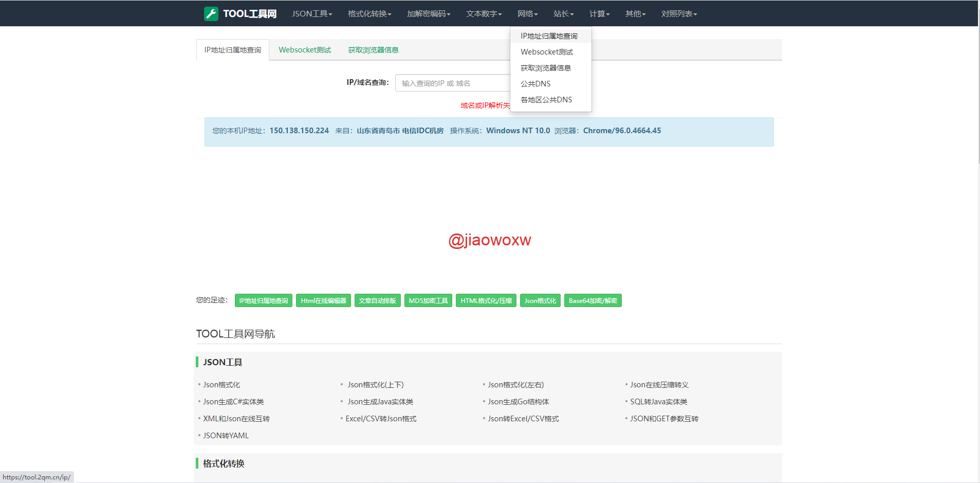Select Websocket测试 from the dropdown menu
The height and width of the screenshot is (483, 980).
click(551, 52)
